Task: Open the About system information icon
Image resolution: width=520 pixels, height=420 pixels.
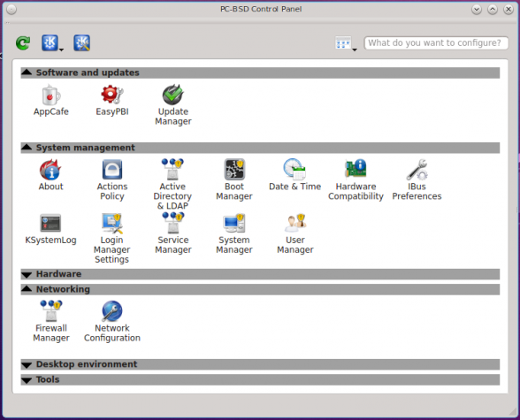Action: tap(50, 175)
